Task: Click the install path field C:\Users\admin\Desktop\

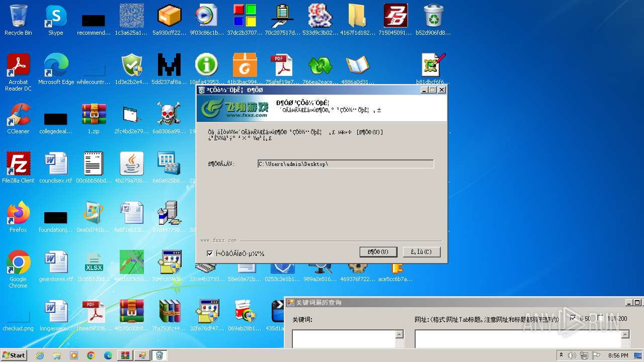Action: (x=345, y=164)
